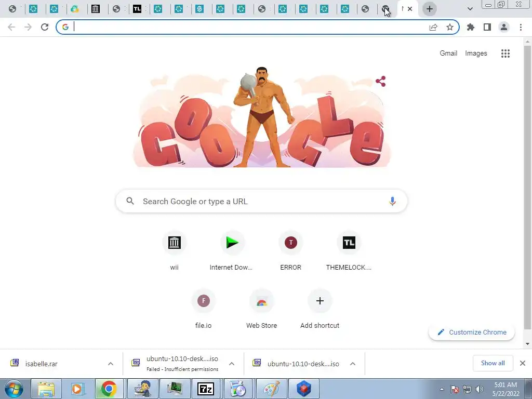Show hidden system tray icons
Viewport: 532px width, 399px height.
tap(442, 389)
